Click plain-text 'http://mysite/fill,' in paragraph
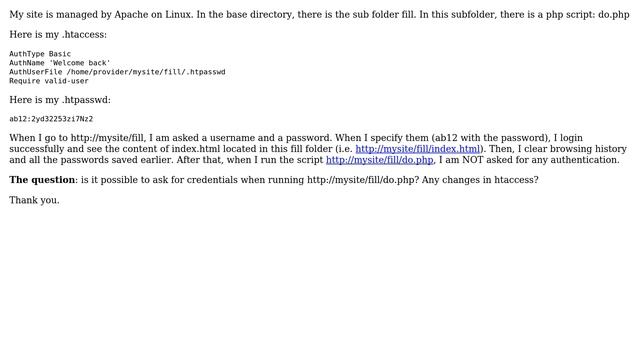Screen dimensions: 640x360 tap(108, 138)
